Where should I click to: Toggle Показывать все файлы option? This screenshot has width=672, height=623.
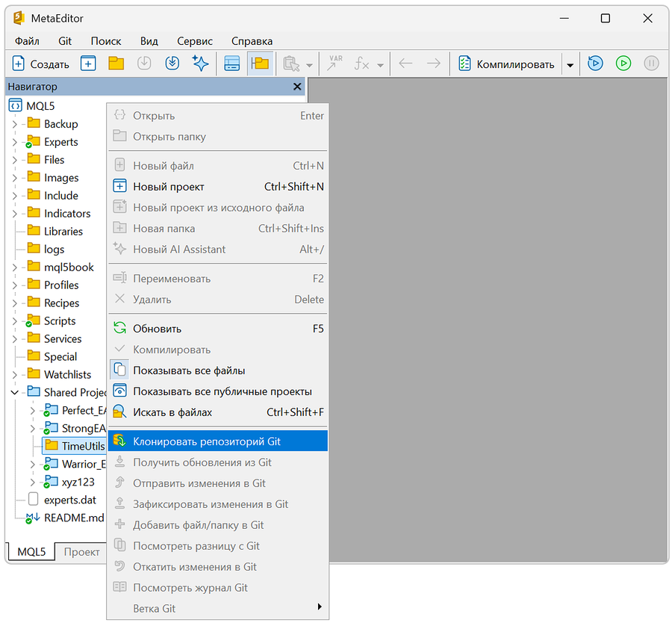pos(218,371)
